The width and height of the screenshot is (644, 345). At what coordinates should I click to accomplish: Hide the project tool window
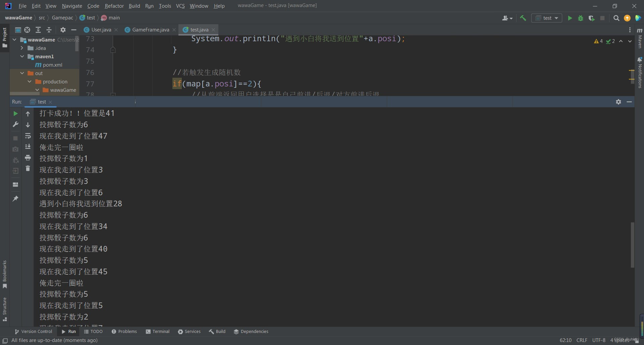pos(74,30)
